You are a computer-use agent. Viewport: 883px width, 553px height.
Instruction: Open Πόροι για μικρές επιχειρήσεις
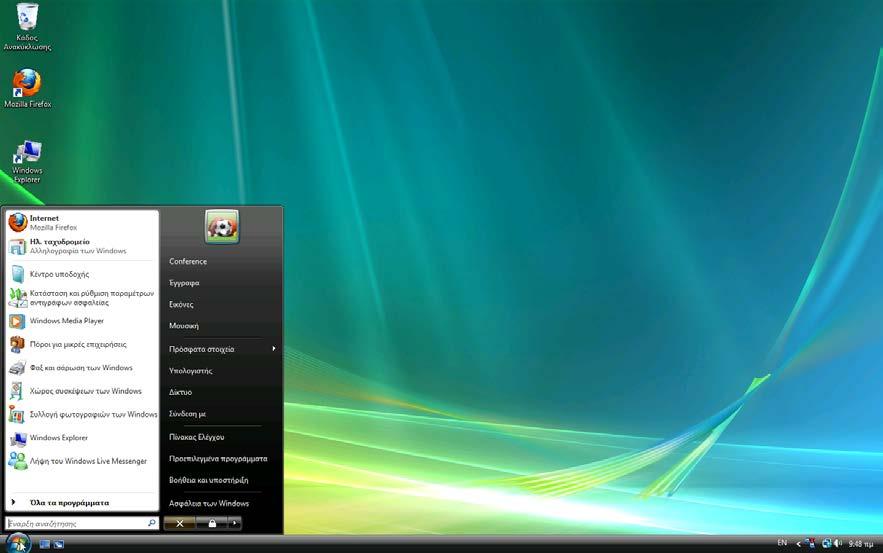tap(82, 344)
